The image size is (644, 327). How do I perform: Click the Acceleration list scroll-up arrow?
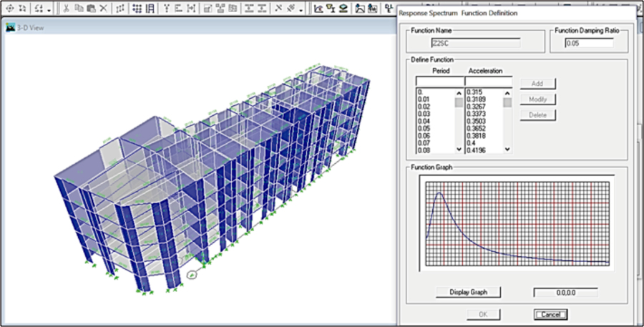(507, 94)
